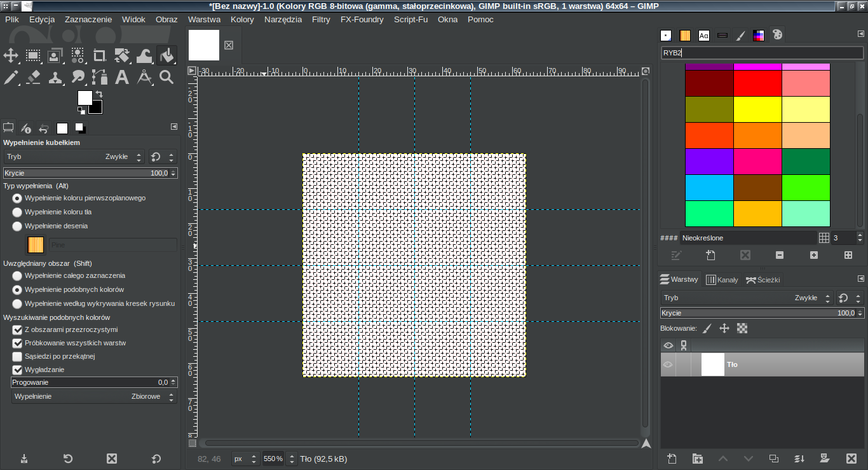Select the Smudge tool
Screen dimensions: 868x470
[78, 78]
